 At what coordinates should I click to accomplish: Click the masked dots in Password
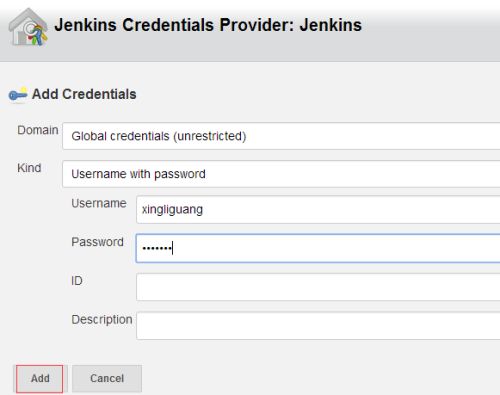pos(157,248)
